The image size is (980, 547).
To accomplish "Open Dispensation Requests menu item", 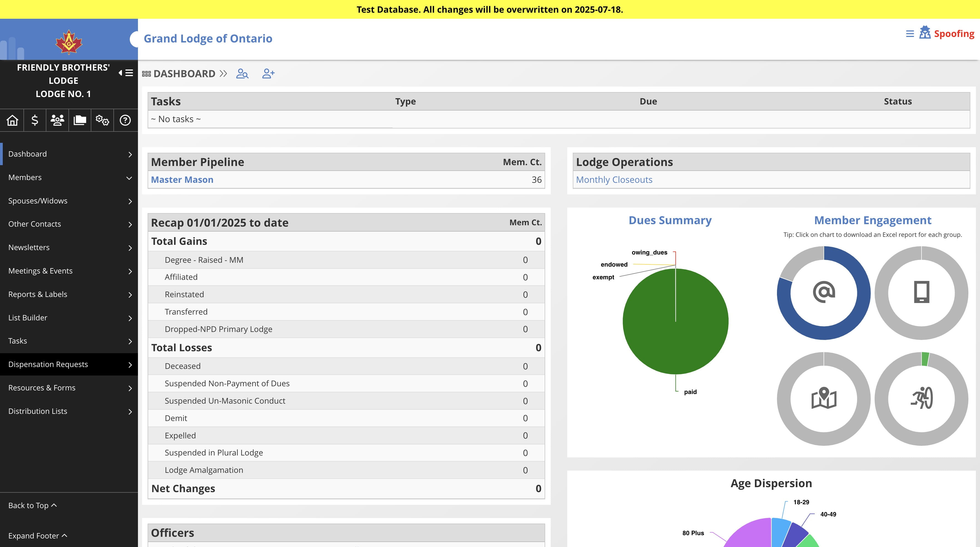I will point(69,364).
